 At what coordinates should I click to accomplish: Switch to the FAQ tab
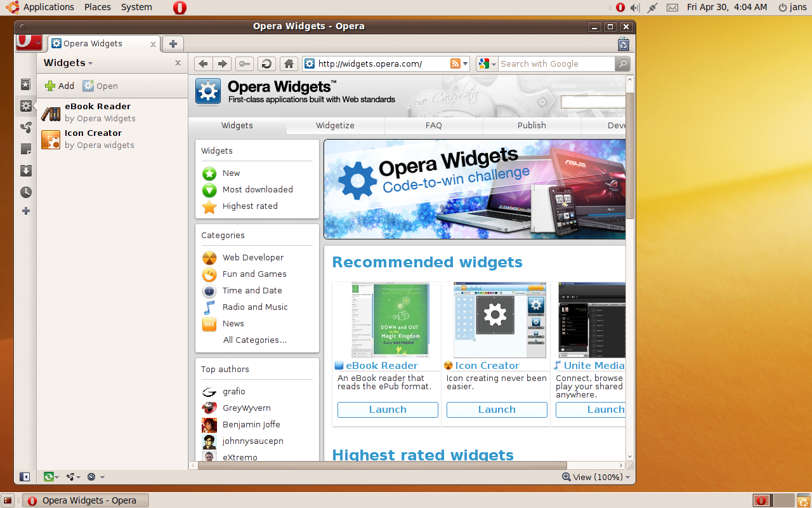[434, 126]
